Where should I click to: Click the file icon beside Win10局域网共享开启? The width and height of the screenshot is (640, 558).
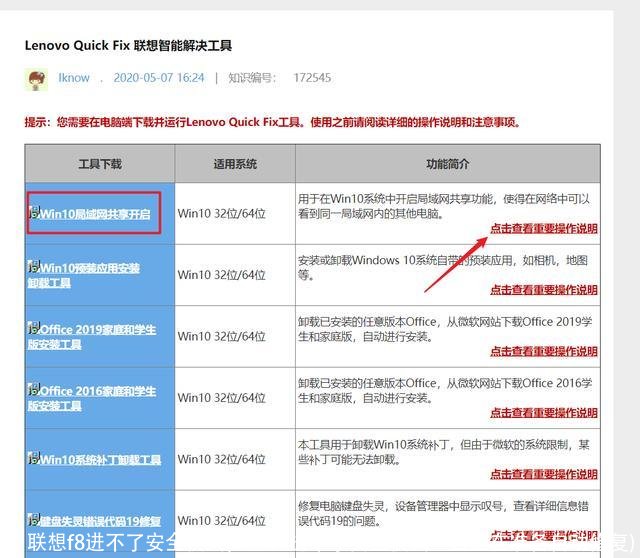pyautogui.click(x=34, y=212)
